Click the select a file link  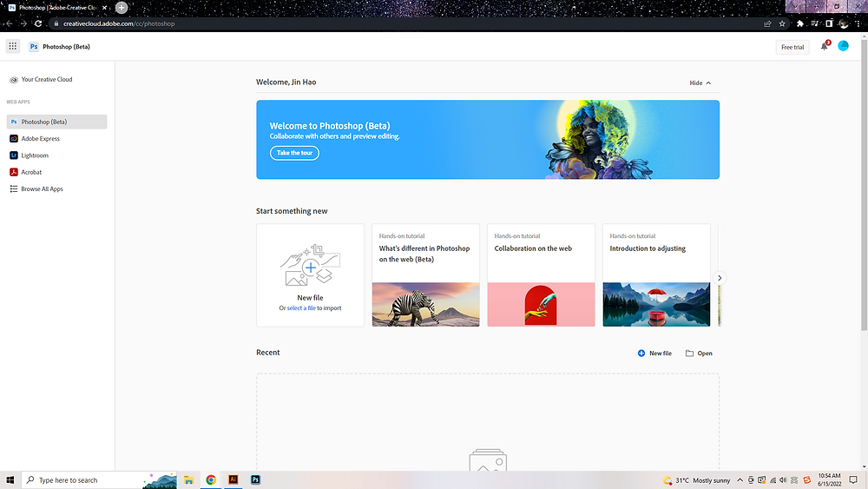pyautogui.click(x=301, y=308)
